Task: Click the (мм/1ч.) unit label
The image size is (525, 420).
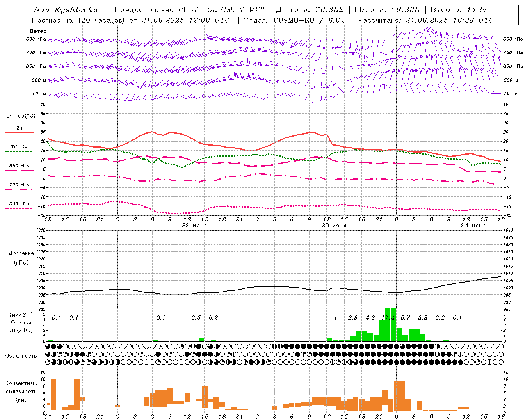Action: pyautogui.click(x=21, y=330)
